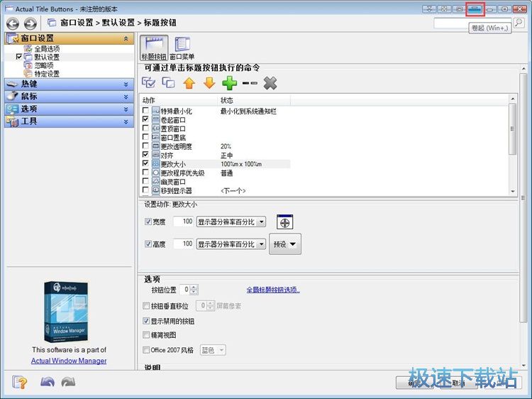Select 全局选项 in the sidebar tree
The image size is (532, 399).
tap(47, 49)
